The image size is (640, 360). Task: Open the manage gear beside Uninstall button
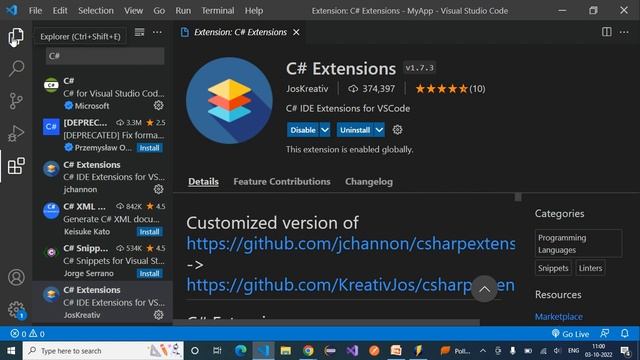[397, 130]
